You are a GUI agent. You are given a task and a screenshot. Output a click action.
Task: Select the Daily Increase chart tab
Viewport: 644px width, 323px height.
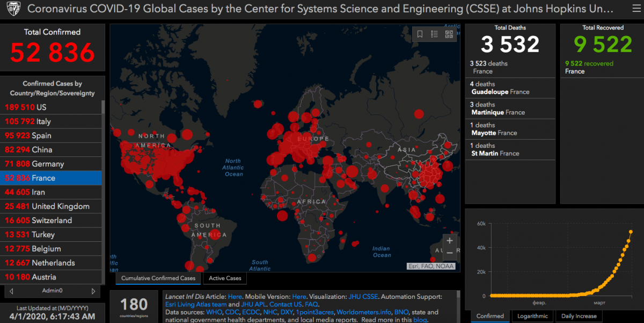(579, 316)
